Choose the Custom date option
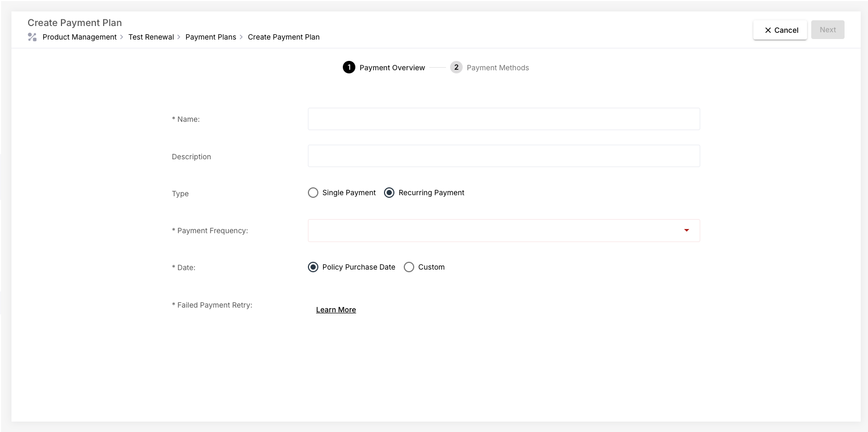 click(x=409, y=268)
